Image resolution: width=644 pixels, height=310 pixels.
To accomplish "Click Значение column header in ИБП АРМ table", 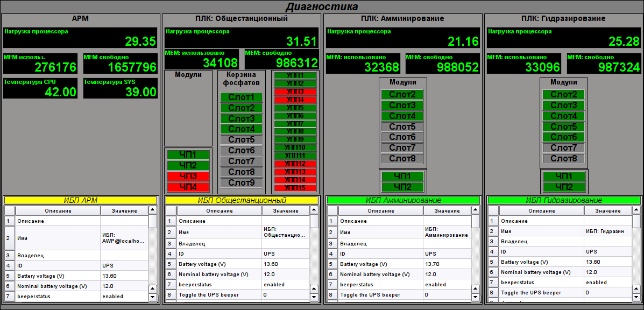I will pos(124,210).
